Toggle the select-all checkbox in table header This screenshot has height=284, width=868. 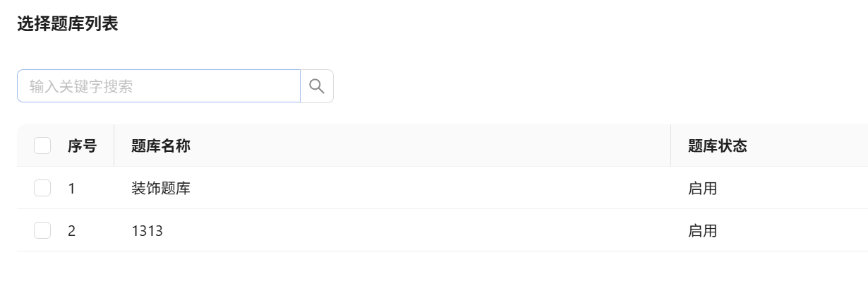[x=42, y=146]
